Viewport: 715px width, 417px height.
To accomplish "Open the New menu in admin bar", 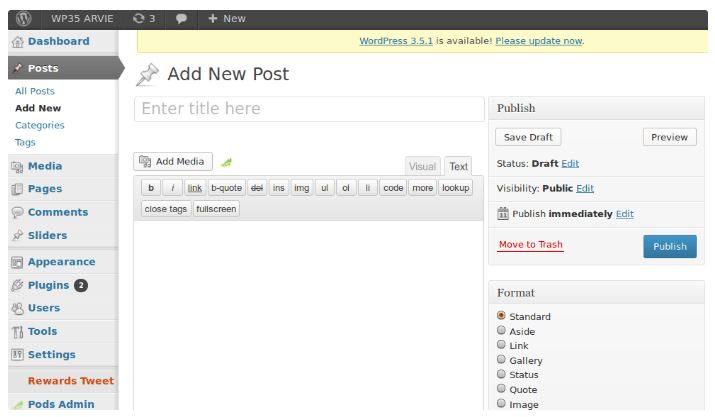I will pos(227,18).
